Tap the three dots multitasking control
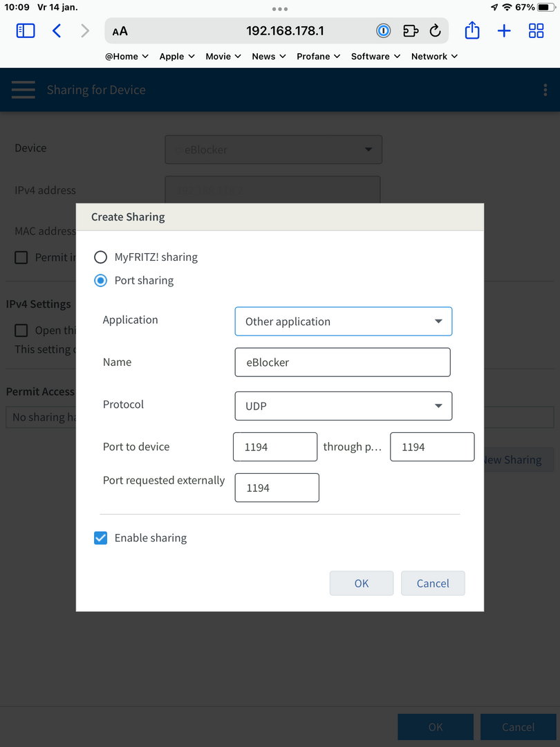Image resolution: width=560 pixels, height=747 pixels. coord(280,9)
